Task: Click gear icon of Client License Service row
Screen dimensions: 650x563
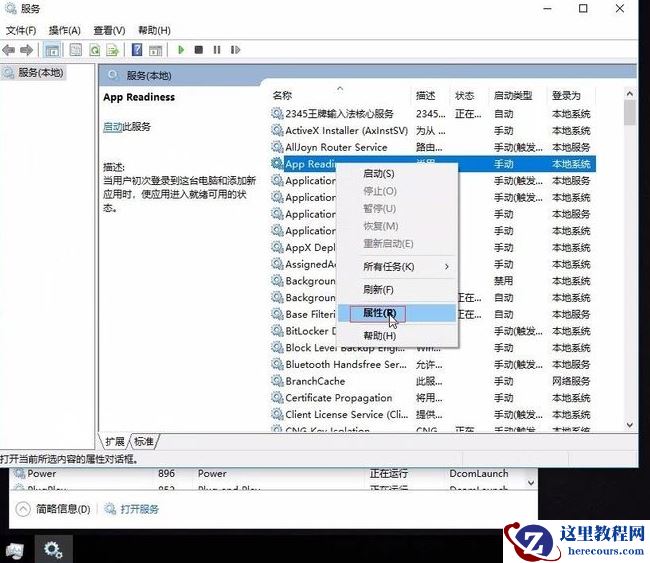Action: coord(277,414)
